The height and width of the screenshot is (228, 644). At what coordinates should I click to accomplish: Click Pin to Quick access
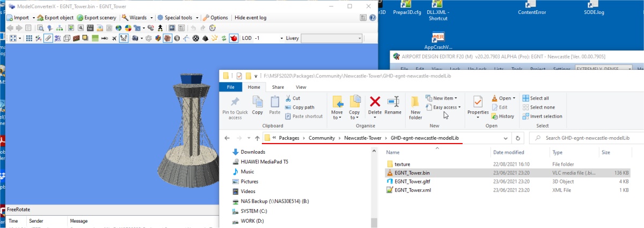(235, 108)
